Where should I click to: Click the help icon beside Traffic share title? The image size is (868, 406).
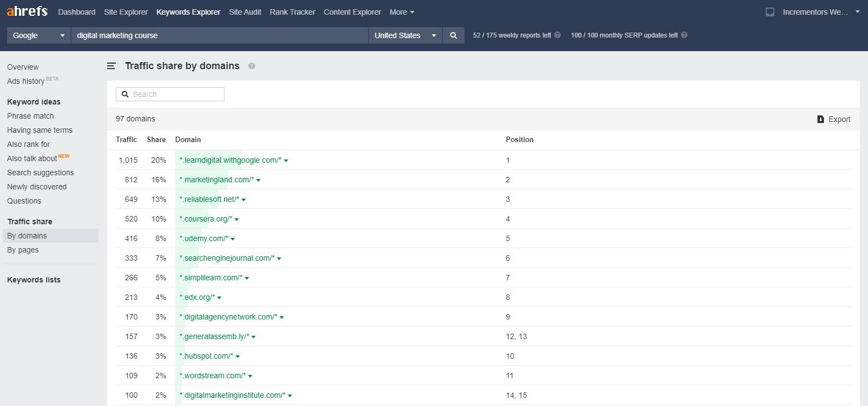252,66
